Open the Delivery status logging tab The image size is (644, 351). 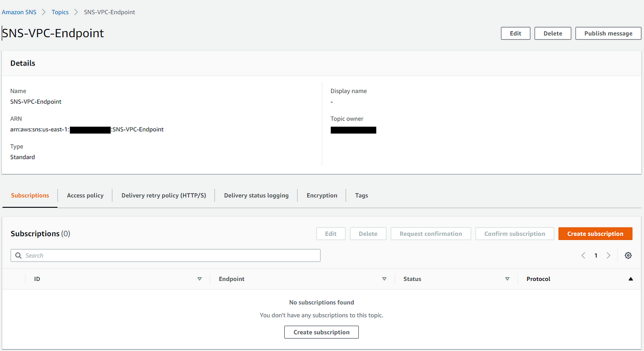(x=256, y=195)
